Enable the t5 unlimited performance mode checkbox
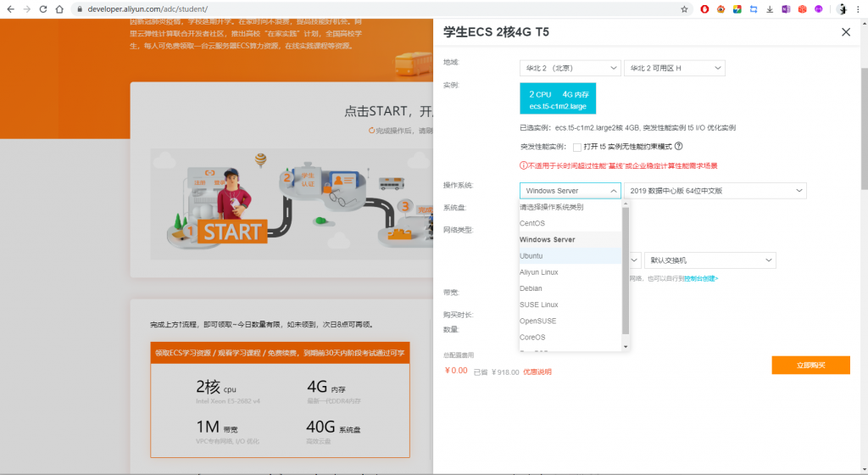Image resolution: width=868 pixels, height=475 pixels. [576, 147]
